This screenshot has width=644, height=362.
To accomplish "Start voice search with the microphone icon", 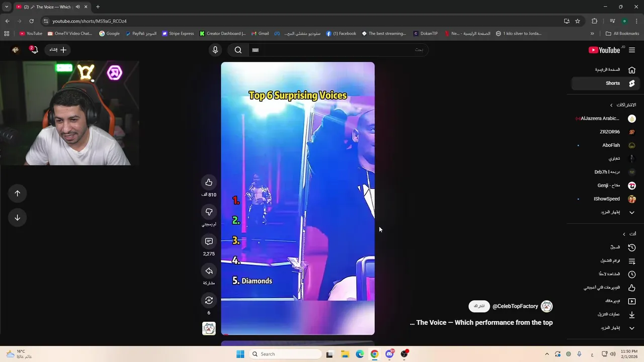I will (x=215, y=50).
